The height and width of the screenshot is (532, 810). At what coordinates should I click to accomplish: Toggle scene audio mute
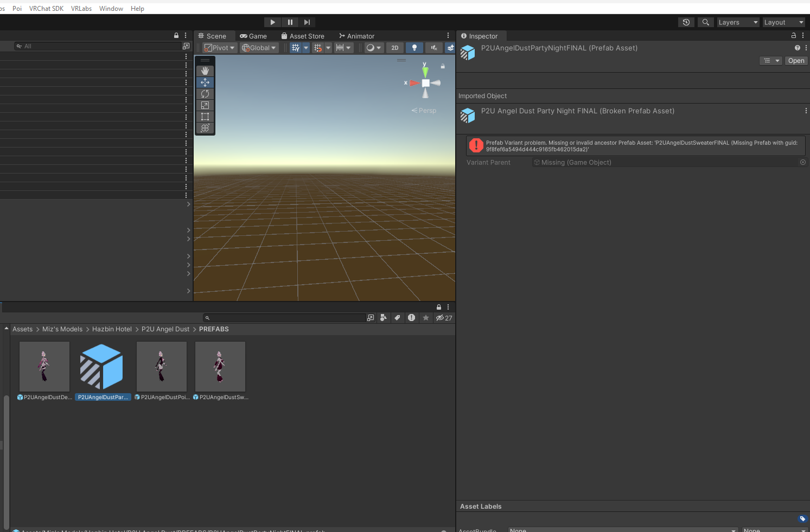tap(433, 48)
